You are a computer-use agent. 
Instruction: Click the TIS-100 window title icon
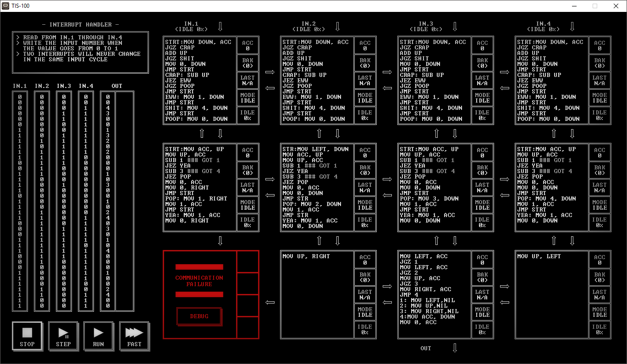pyautogui.click(x=6, y=6)
